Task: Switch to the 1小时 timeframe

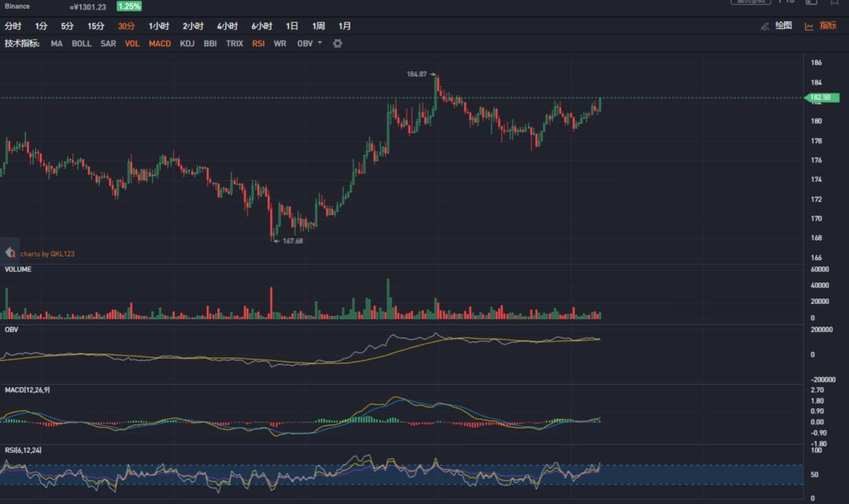Action: 158,26
